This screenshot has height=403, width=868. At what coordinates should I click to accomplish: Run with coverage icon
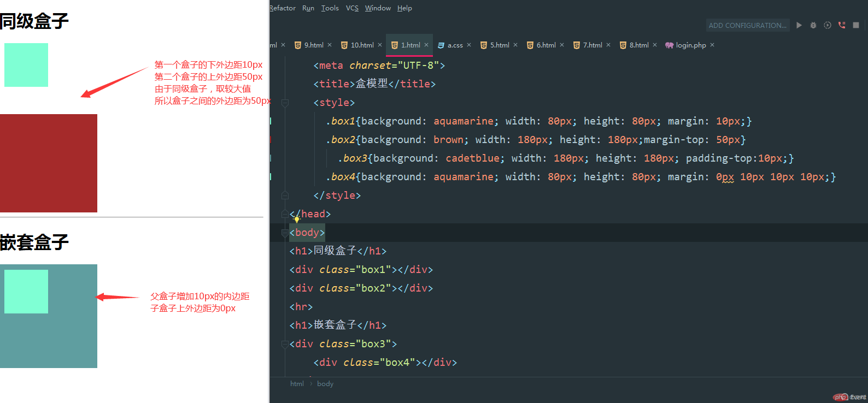[x=828, y=25]
